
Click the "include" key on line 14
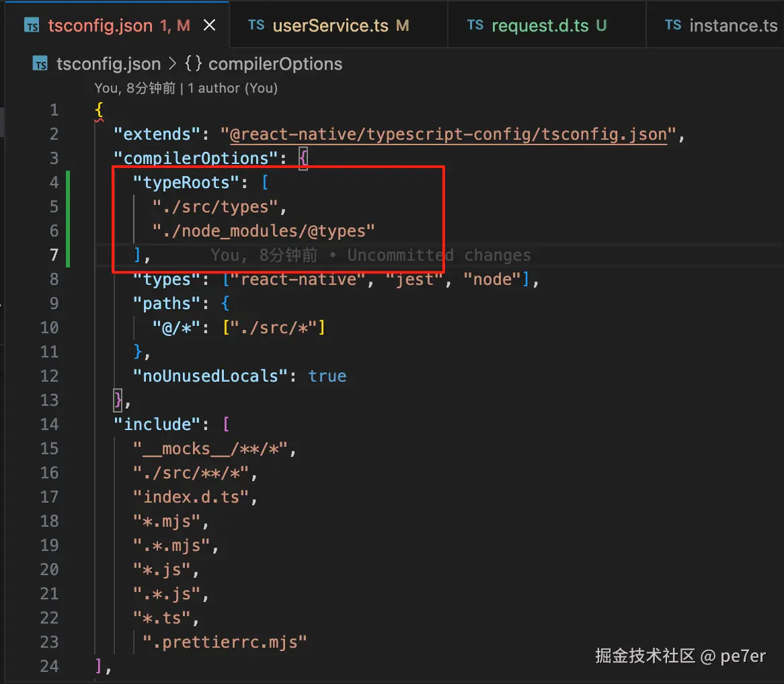pos(157,425)
